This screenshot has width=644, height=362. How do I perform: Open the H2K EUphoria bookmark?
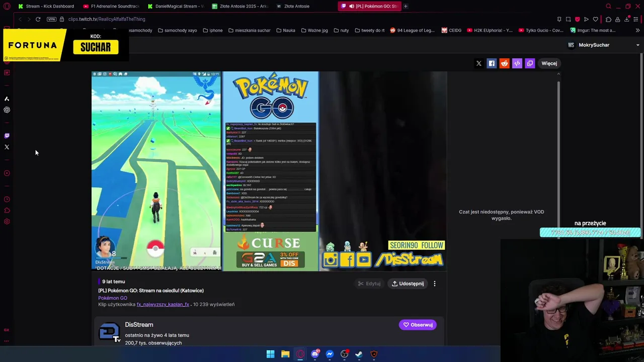(490, 30)
